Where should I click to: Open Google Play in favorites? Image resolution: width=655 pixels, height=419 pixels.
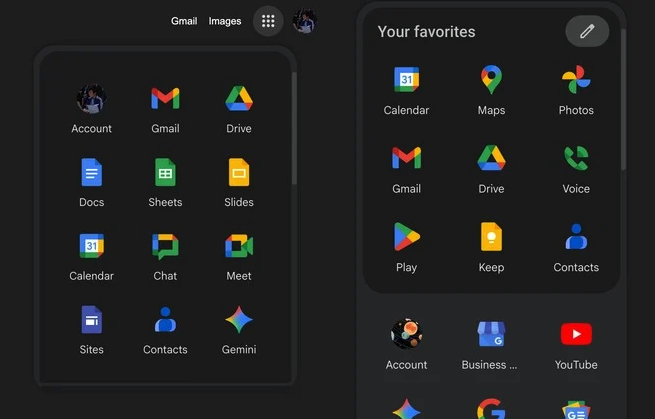tap(406, 248)
